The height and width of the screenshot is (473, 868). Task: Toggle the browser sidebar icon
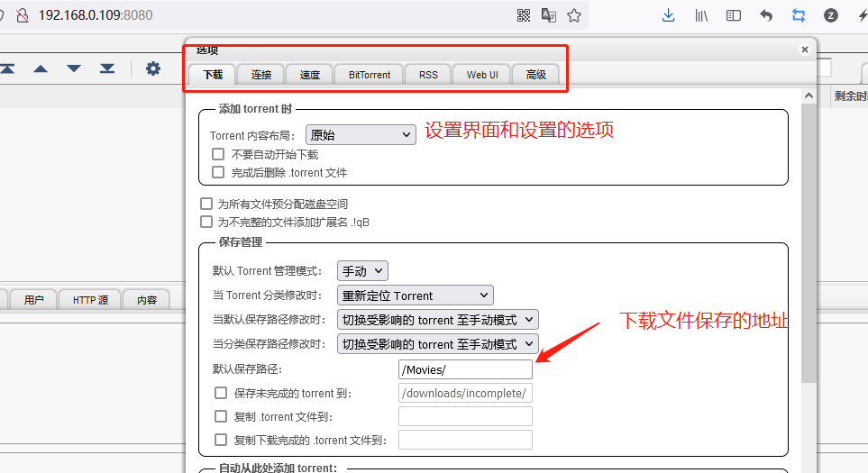[734, 15]
